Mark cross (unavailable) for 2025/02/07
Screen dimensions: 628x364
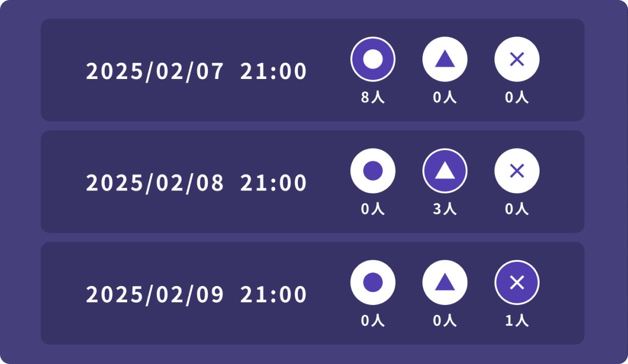(517, 59)
